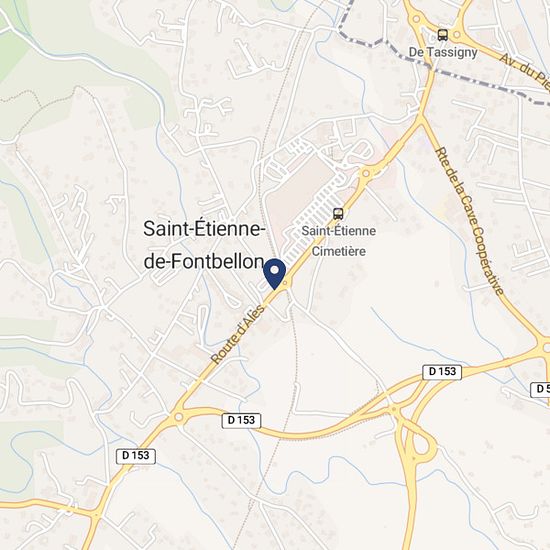Click the blue location pin marker

pyautogui.click(x=275, y=274)
